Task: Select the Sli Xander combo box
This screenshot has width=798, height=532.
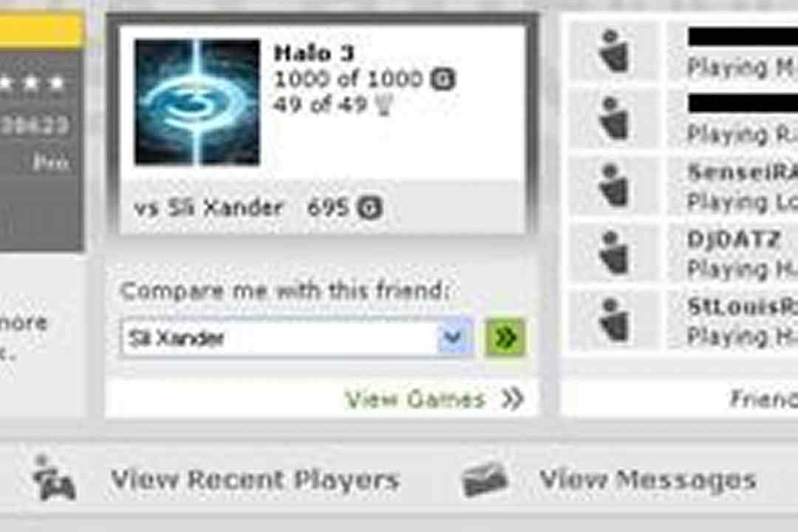Action: [x=297, y=338]
